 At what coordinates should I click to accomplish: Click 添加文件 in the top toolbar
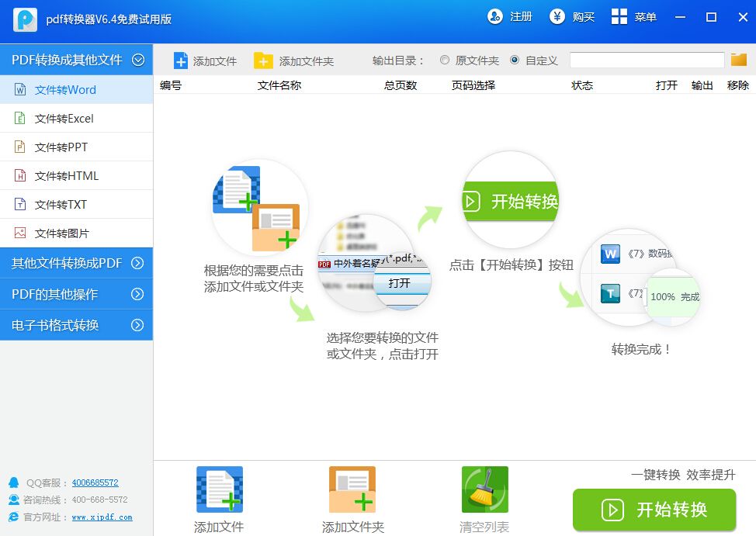(204, 59)
